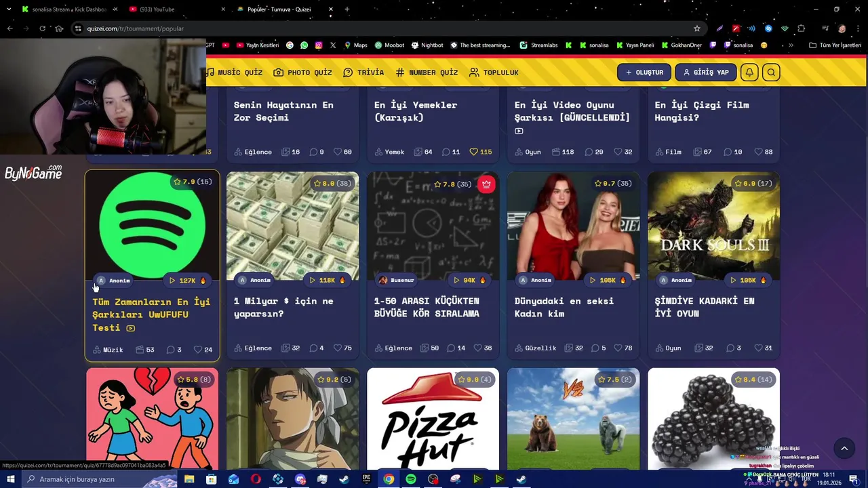The width and height of the screenshot is (868, 488).
Task: Open Spotify from the taskbar
Action: tap(411, 479)
